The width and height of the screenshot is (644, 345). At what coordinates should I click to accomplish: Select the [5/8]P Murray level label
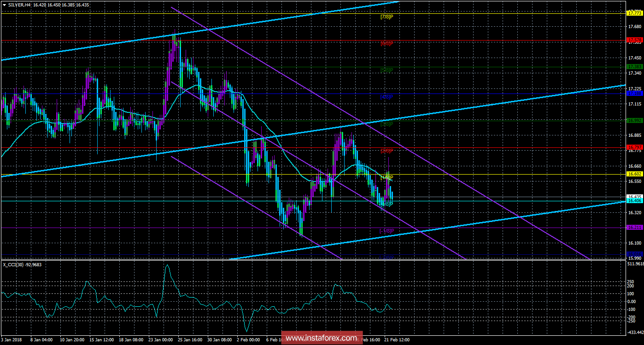387,70
